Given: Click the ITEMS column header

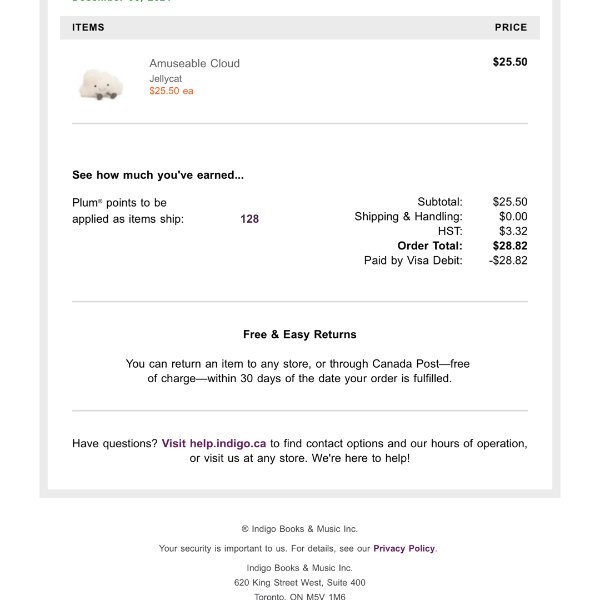Looking at the screenshot, I should tap(88, 28).
